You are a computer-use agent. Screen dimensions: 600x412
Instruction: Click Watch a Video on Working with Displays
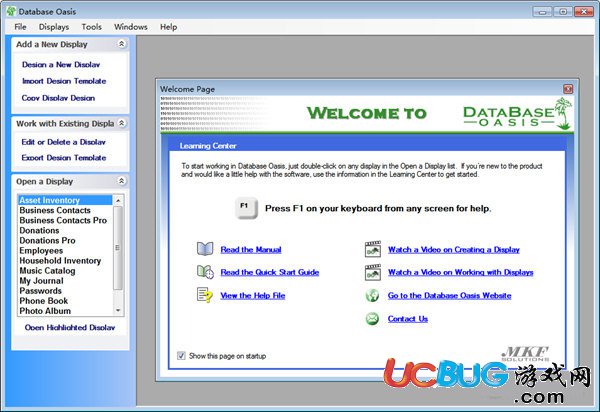click(461, 272)
